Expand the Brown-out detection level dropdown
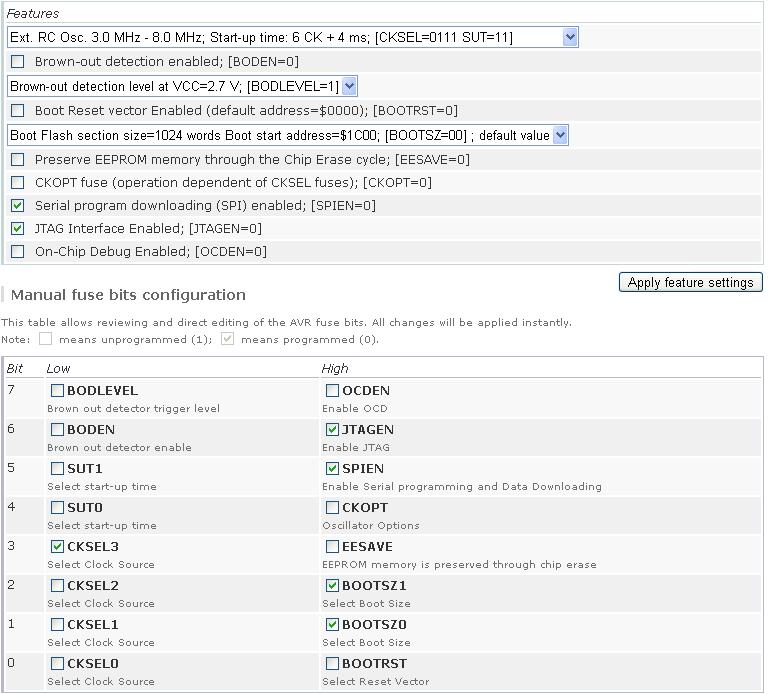The height and width of the screenshot is (694, 768). [x=348, y=87]
